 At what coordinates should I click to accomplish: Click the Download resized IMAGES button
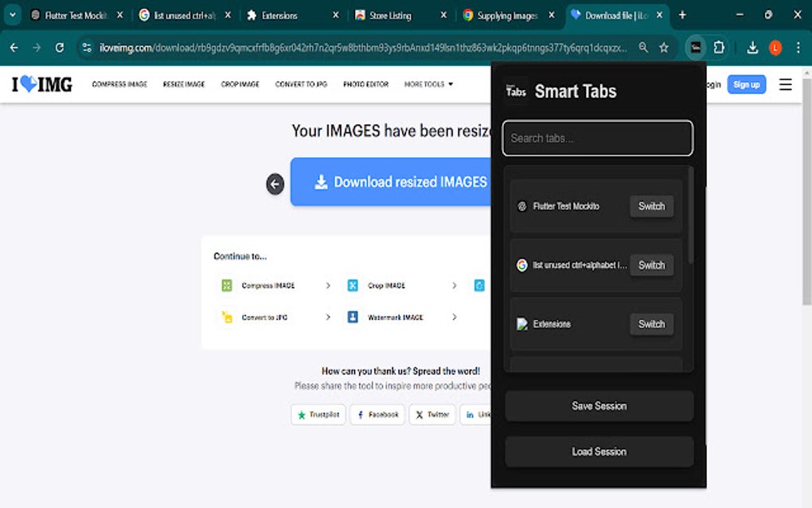tap(398, 182)
